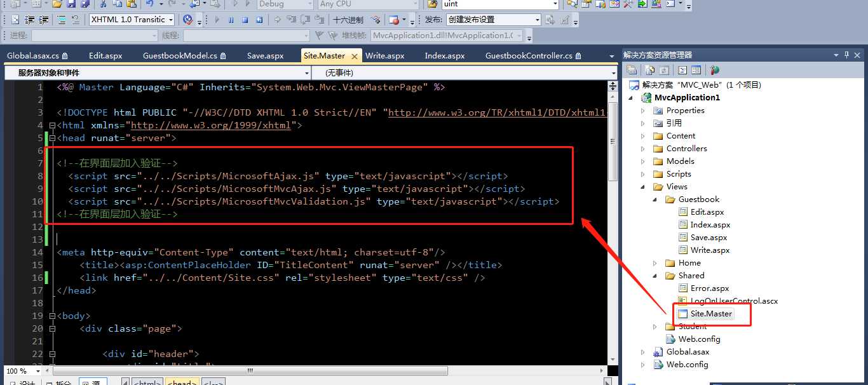
Task: Click View Designer icon in Solution Explorer toolbar
Action: click(696, 70)
